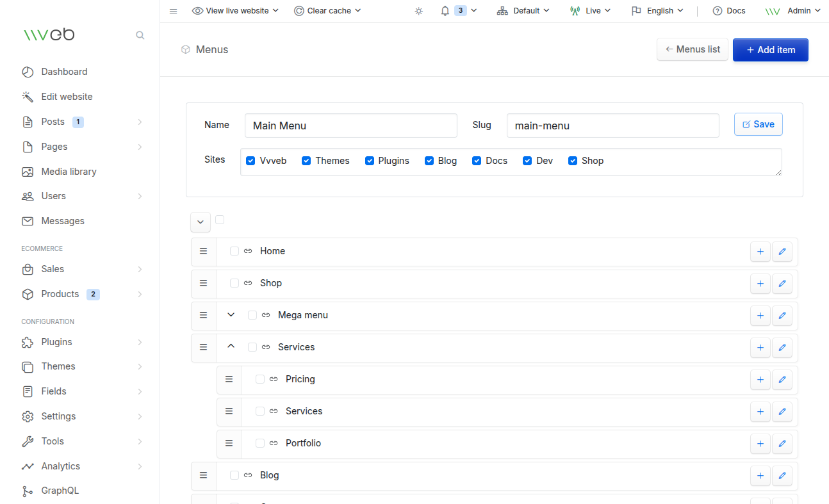Click the menu Name input field

[x=350, y=126]
